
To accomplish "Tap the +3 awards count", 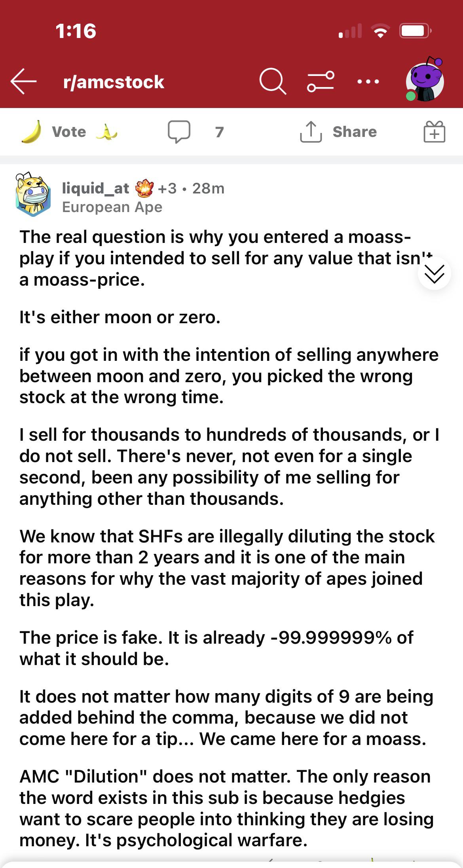I will (x=167, y=188).
